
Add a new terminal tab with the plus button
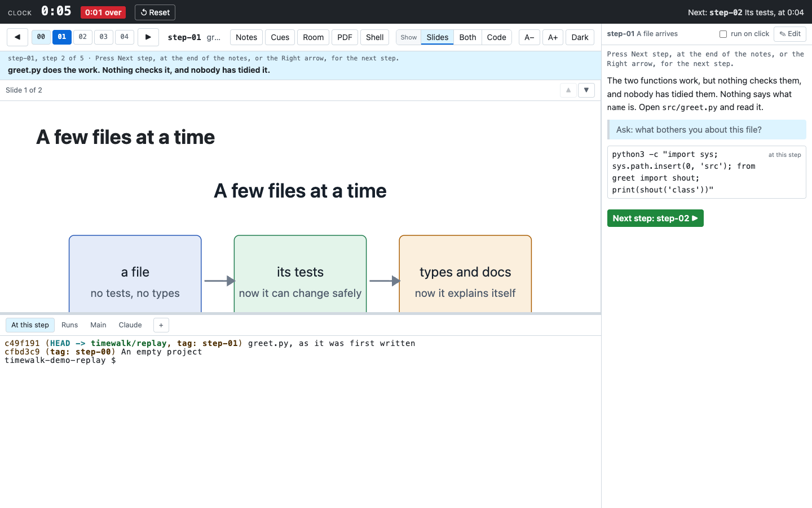[161, 325]
